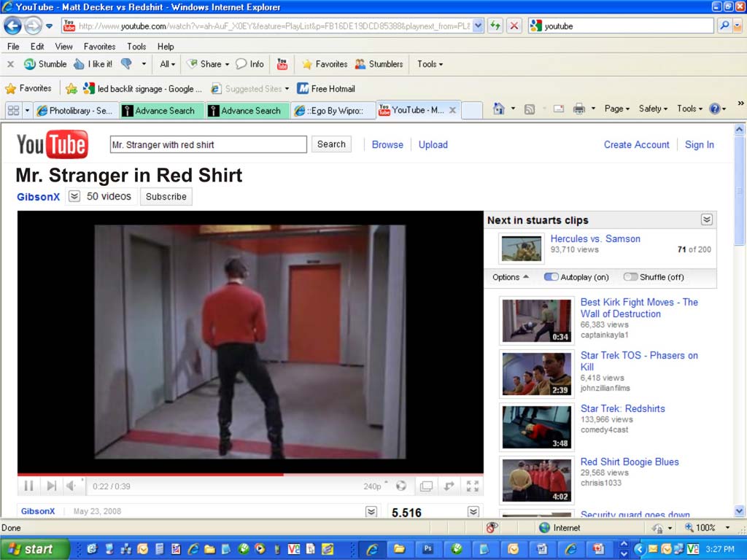Viewport: 747px width, 560px height.
Task: Click the YouTube Search button
Action: pyautogui.click(x=331, y=144)
